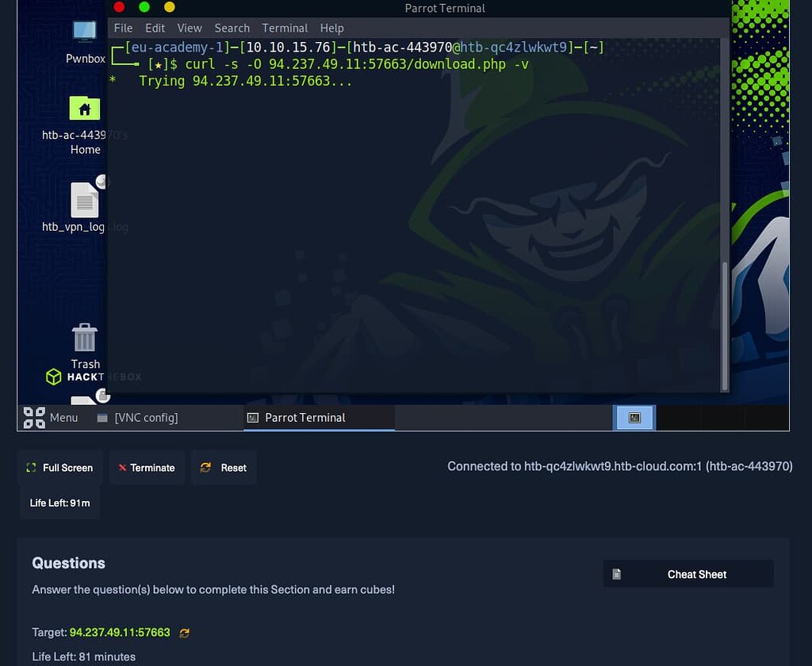Enter Full Screen mode
This screenshot has height=666, width=812.
point(59,468)
